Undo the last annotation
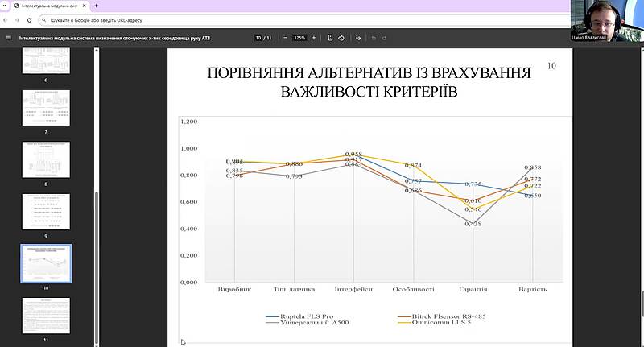 click(374, 38)
